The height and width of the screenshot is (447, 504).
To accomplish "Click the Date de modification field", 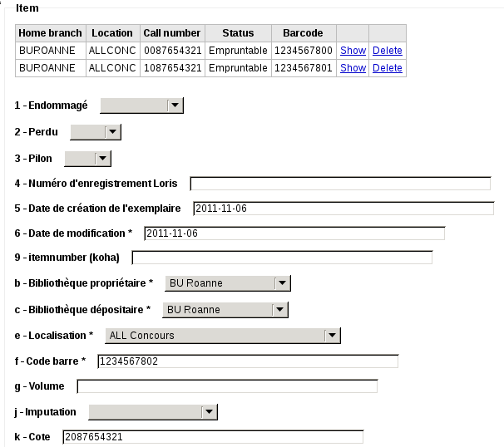I will coord(294,233).
